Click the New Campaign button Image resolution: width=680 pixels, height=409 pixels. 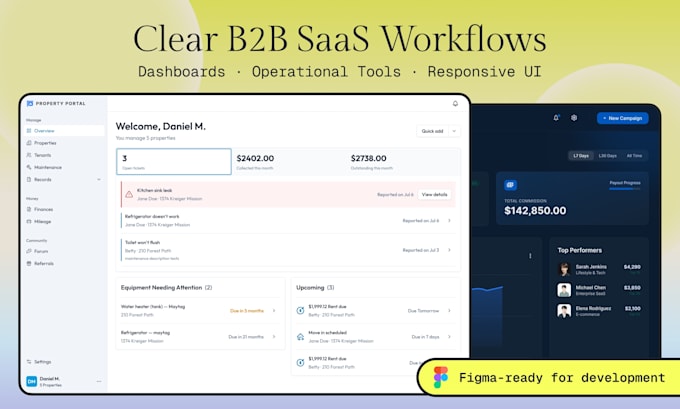point(623,118)
